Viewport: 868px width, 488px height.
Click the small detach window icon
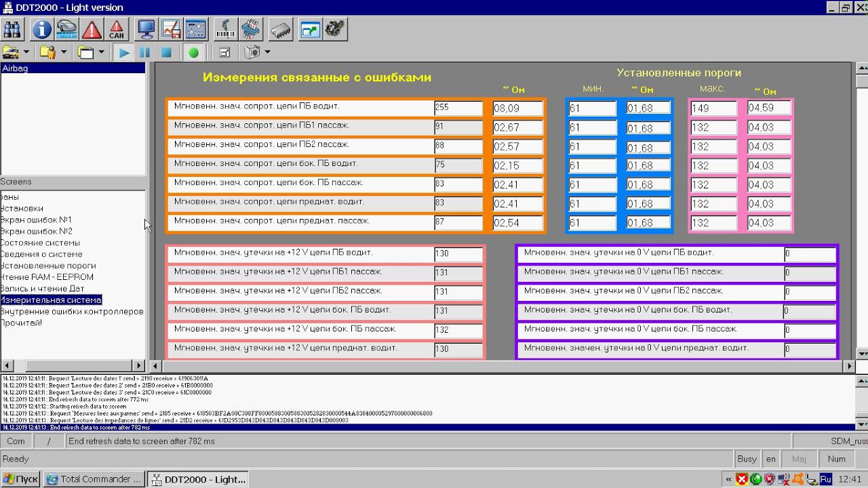224,52
